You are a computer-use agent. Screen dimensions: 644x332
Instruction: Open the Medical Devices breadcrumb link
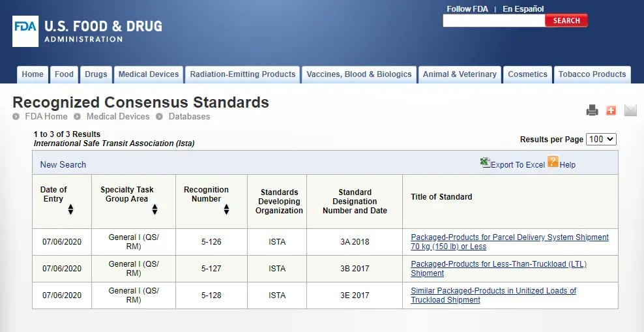point(118,116)
